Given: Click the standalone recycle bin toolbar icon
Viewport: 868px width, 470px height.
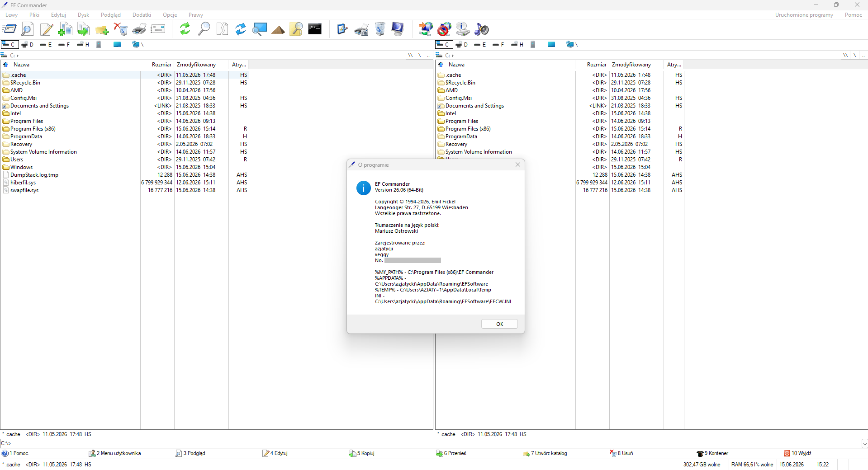Looking at the screenshot, I should [379, 29].
